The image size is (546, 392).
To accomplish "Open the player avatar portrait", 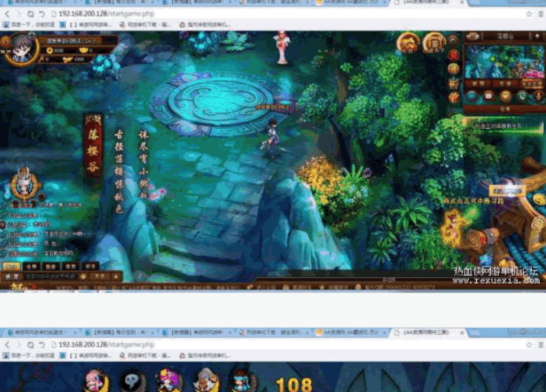I will [21, 48].
